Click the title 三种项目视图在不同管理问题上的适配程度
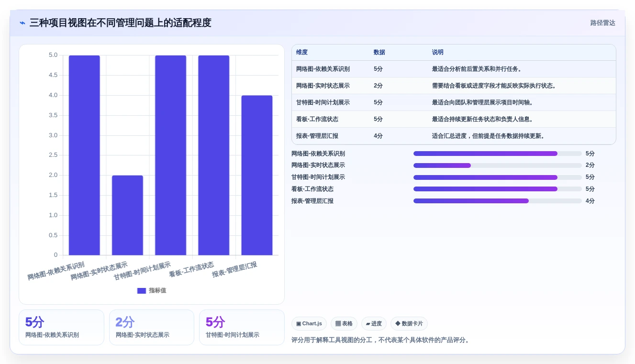Image resolution: width=635 pixels, height=364 pixels. point(120,23)
